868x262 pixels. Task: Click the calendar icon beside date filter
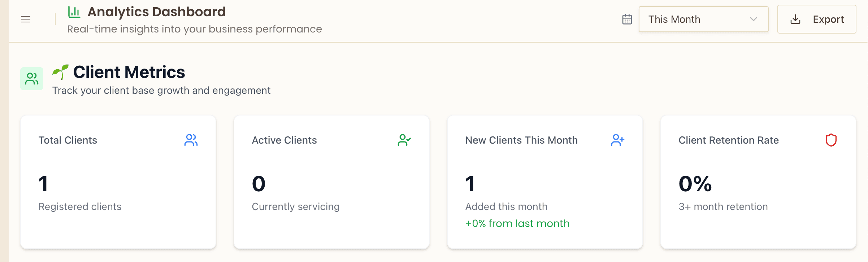click(627, 19)
